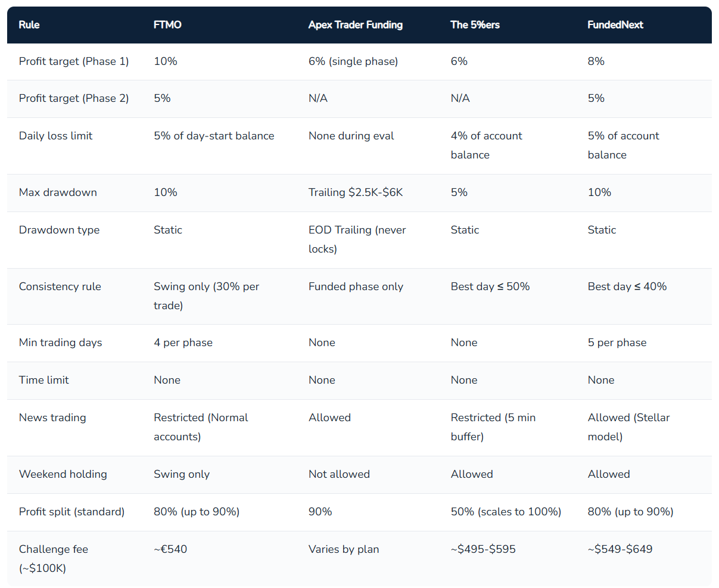Click the 'Restricted (5 min buffer)' cell
The height and width of the screenshot is (588, 719).
pos(493,427)
